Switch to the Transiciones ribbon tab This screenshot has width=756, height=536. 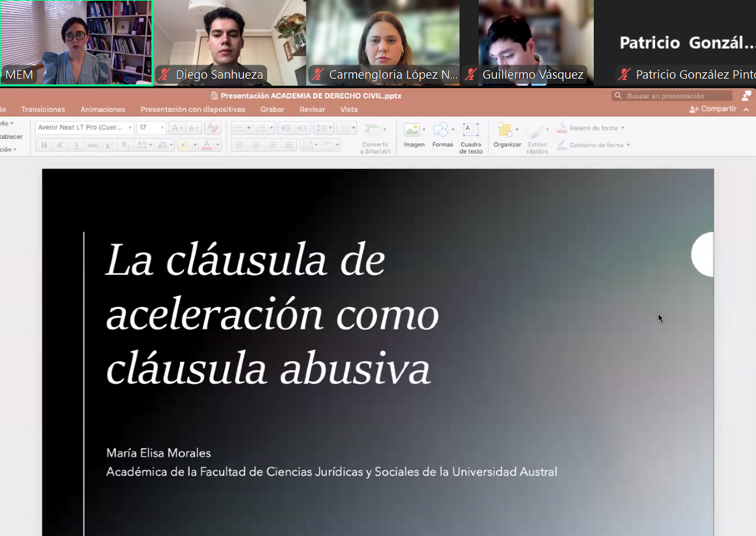[43, 109]
